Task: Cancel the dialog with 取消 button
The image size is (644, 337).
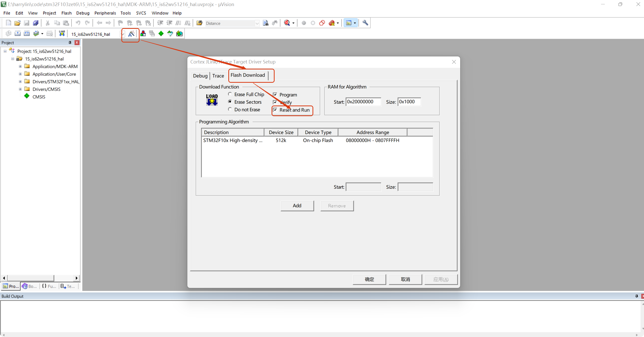Action: pyautogui.click(x=405, y=279)
